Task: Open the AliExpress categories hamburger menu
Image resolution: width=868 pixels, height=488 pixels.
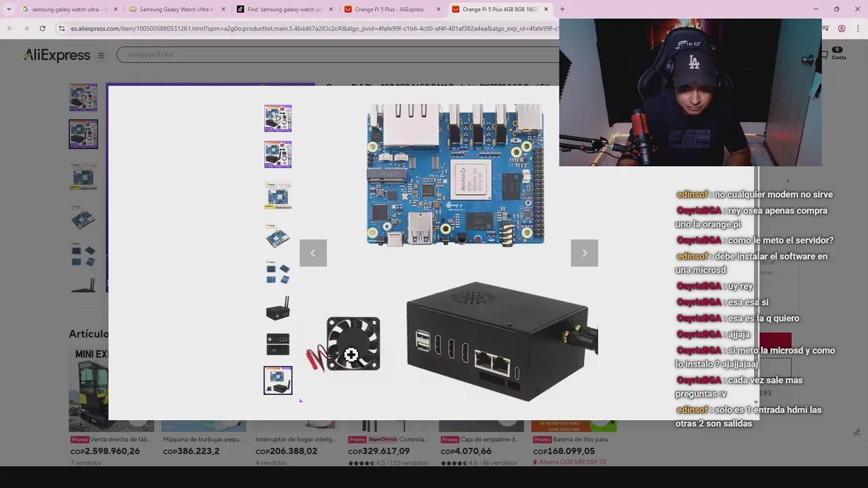Action: coord(101,56)
